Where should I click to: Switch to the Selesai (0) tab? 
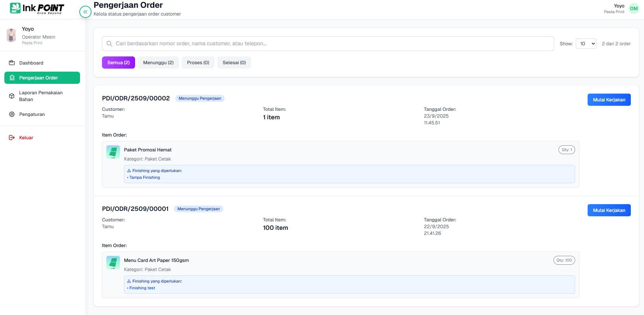234,63
